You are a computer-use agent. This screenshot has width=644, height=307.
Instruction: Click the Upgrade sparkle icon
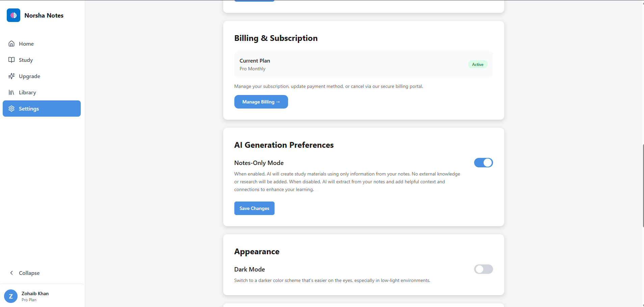pos(11,76)
